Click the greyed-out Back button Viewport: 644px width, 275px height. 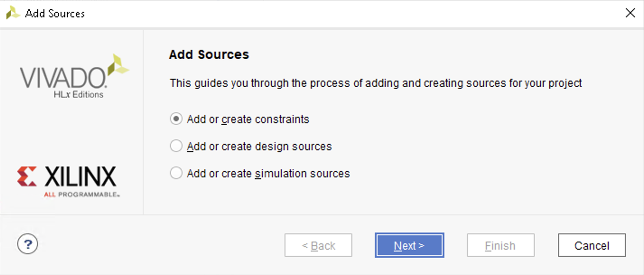click(x=318, y=246)
